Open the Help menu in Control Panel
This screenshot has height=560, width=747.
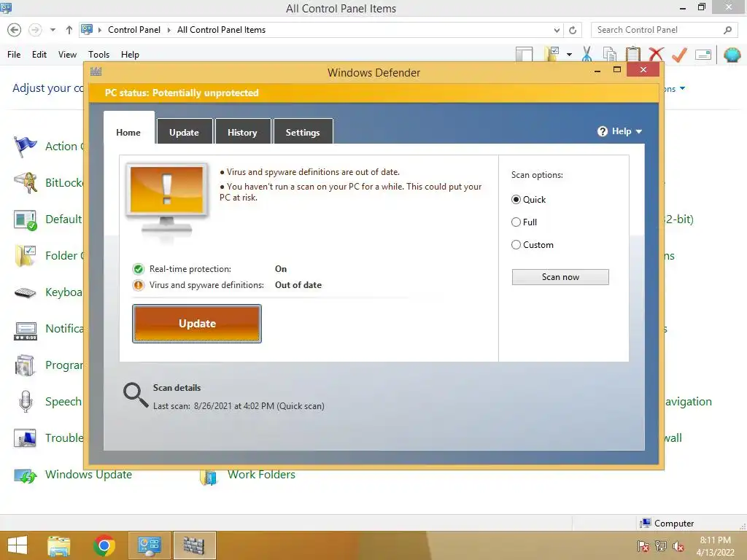click(x=130, y=54)
